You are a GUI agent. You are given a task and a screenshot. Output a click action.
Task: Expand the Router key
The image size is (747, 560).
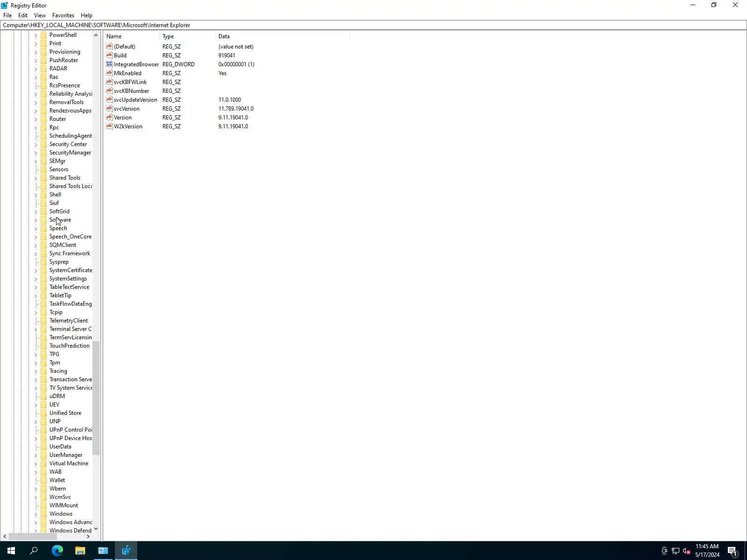35,119
